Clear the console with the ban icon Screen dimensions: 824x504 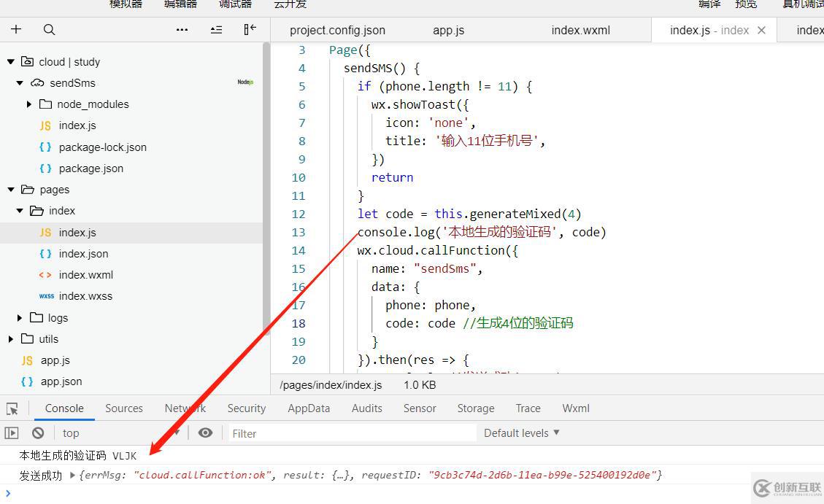tap(38, 433)
